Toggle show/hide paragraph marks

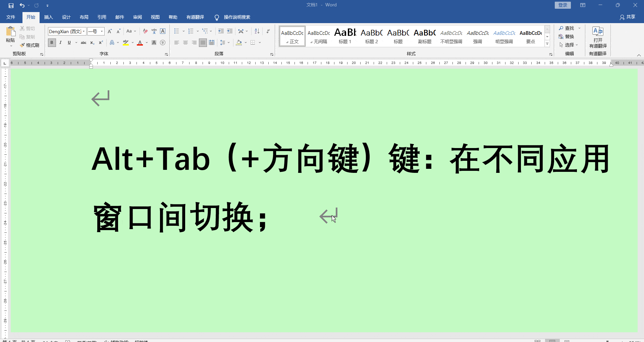[268, 31]
